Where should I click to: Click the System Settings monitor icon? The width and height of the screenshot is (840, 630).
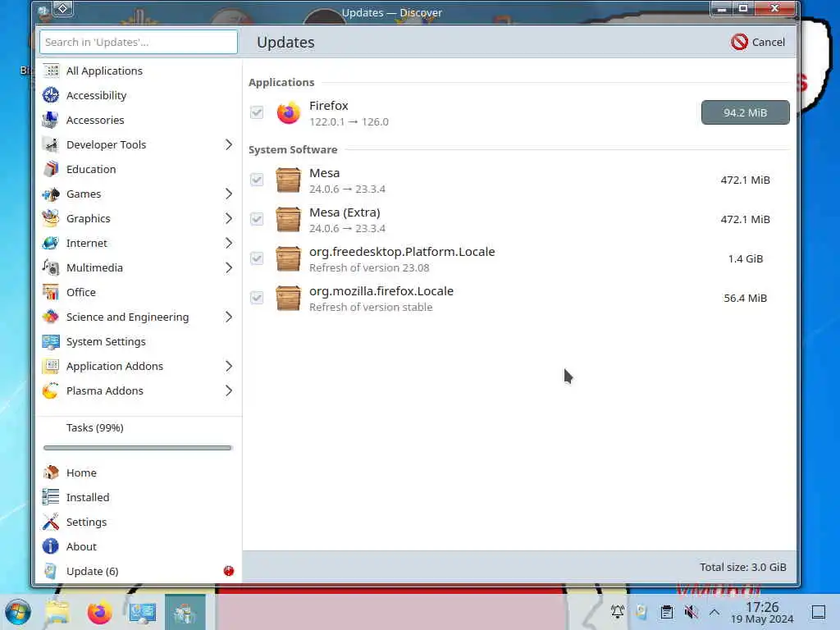click(51, 342)
